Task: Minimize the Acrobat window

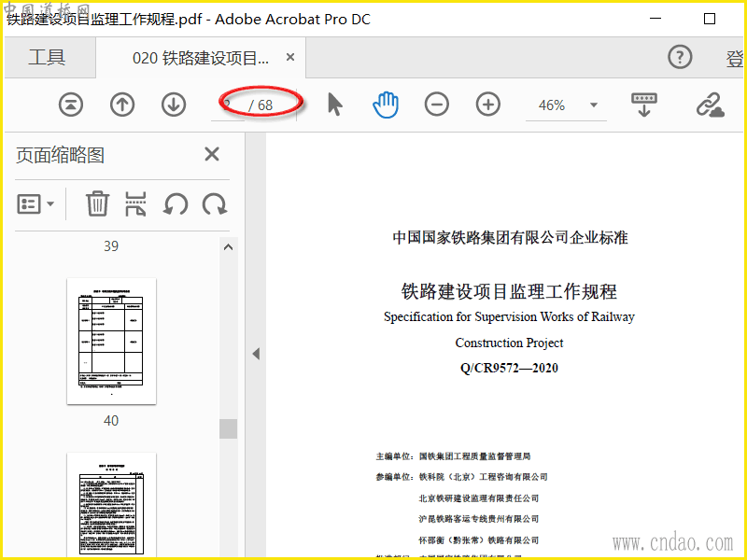Action: (655, 19)
